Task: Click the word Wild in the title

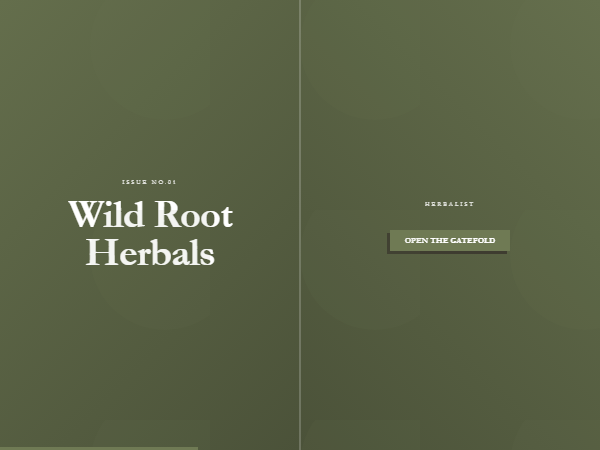Action: pos(106,214)
